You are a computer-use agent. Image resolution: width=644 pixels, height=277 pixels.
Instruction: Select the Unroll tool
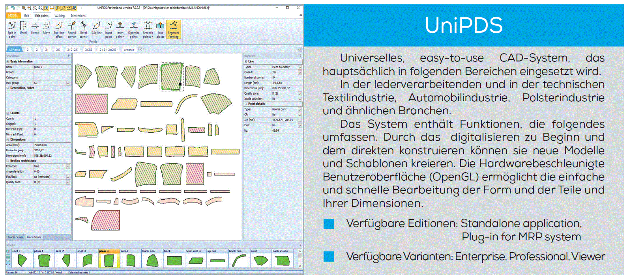(x=24, y=28)
